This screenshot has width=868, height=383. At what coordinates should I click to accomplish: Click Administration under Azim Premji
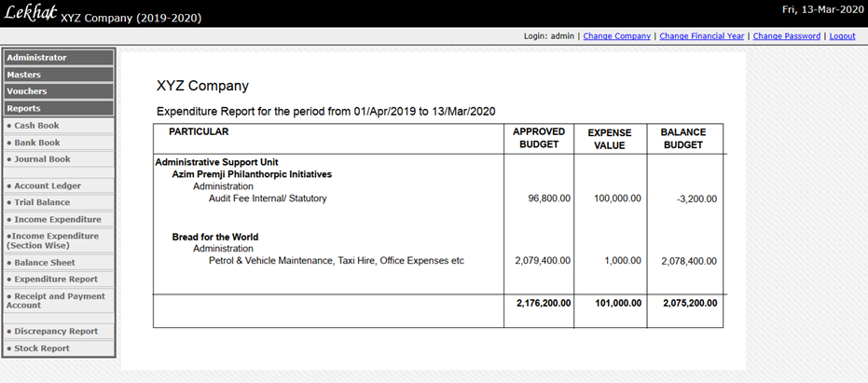(223, 186)
